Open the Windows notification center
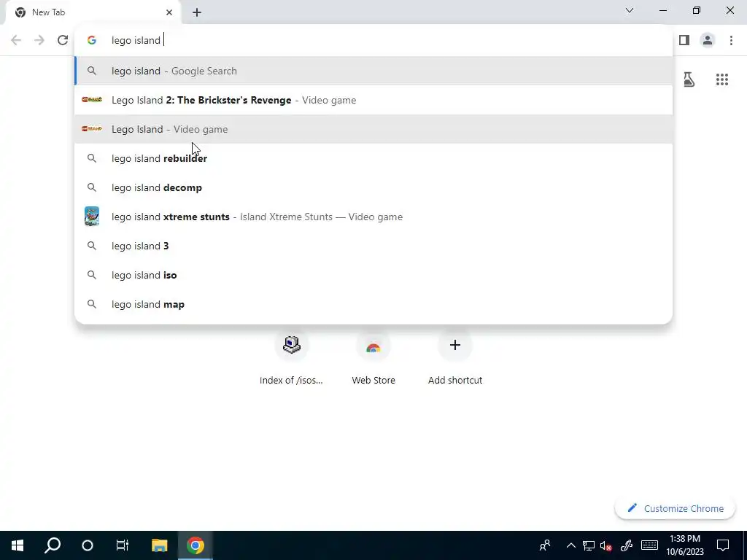747x560 pixels. (x=723, y=545)
